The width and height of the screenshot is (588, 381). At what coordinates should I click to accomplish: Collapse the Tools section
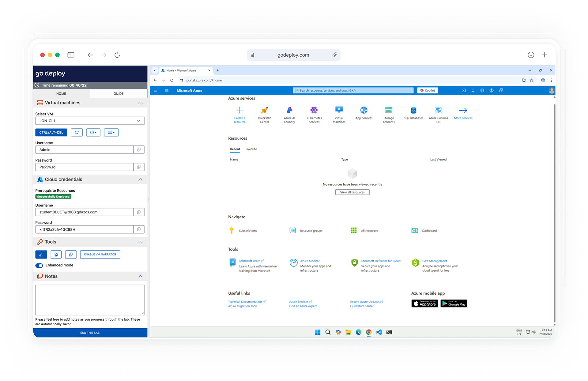pyautogui.click(x=140, y=242)
